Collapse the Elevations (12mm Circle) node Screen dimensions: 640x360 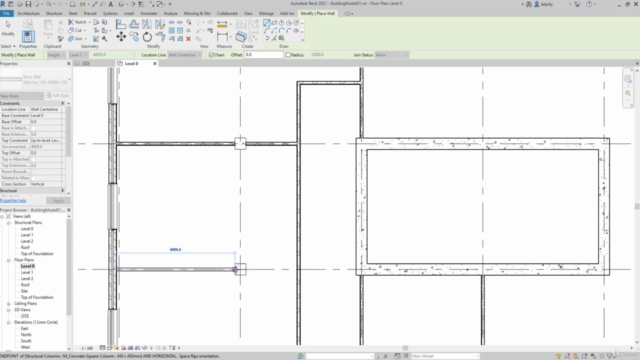point(9,322)
